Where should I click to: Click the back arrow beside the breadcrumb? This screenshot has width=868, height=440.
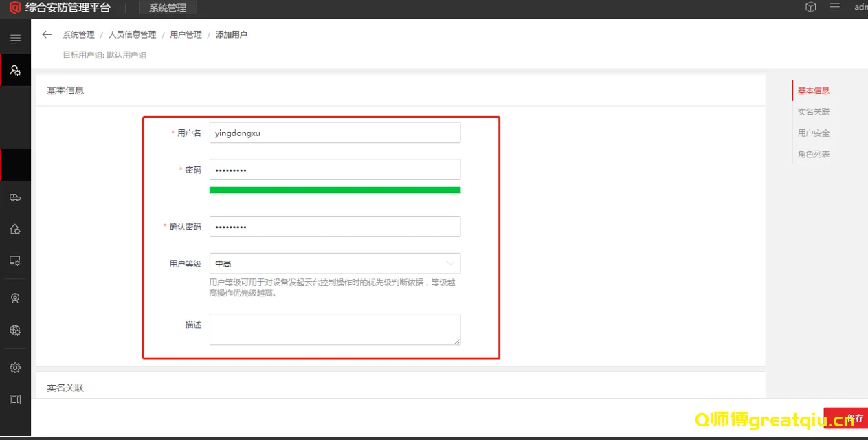click(47, 34)
